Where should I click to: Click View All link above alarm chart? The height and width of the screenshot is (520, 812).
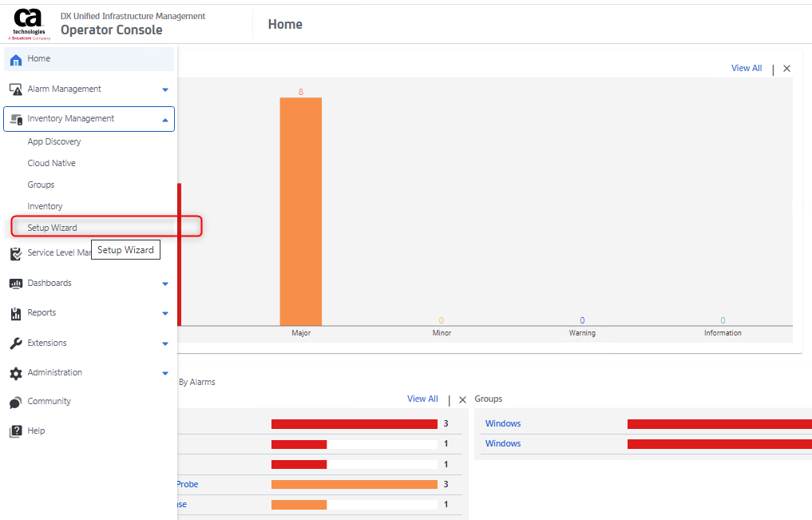pos(746,69)
